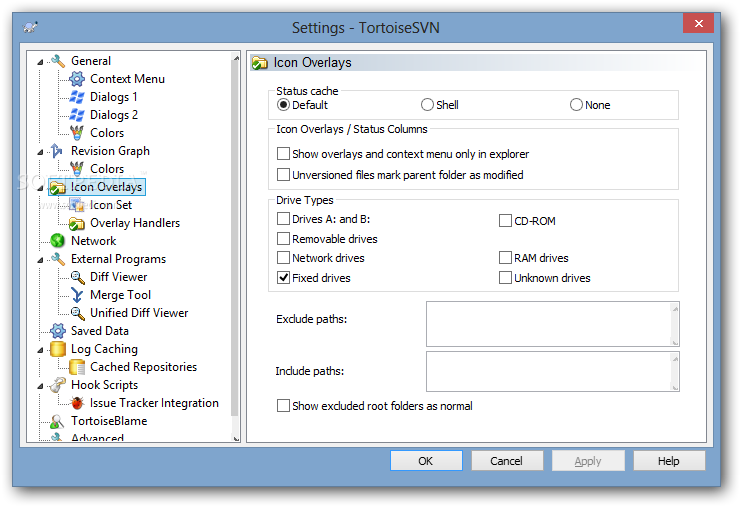The height and width of the screenshot is (507, 741).
Task: Check the Unknown drives checkbox
Action: pyautogui.click(x=505, y=277)
